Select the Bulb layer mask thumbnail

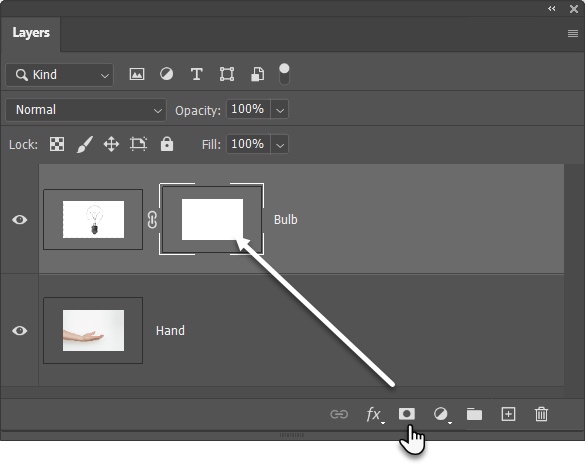click(212, 219)
